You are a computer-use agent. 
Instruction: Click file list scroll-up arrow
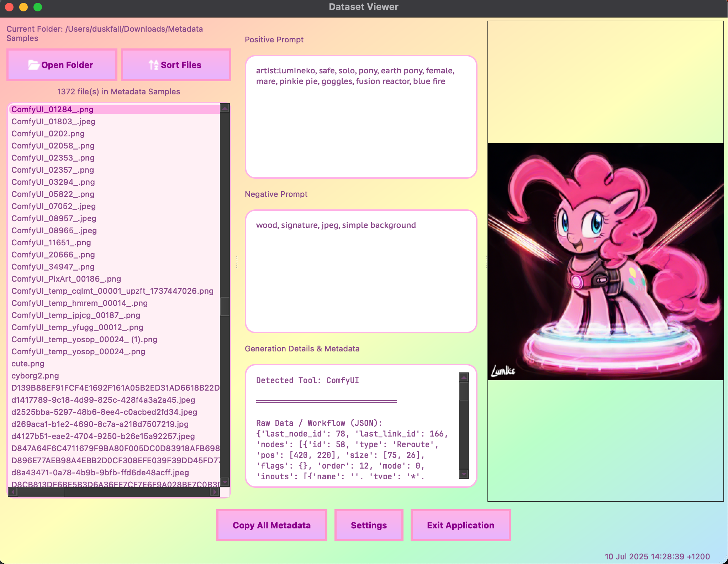[x=225, y=108]
